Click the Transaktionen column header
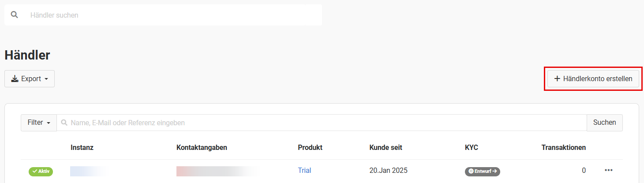Image resolution: width=644 pixels, height=183 pixels. [563, 147]
